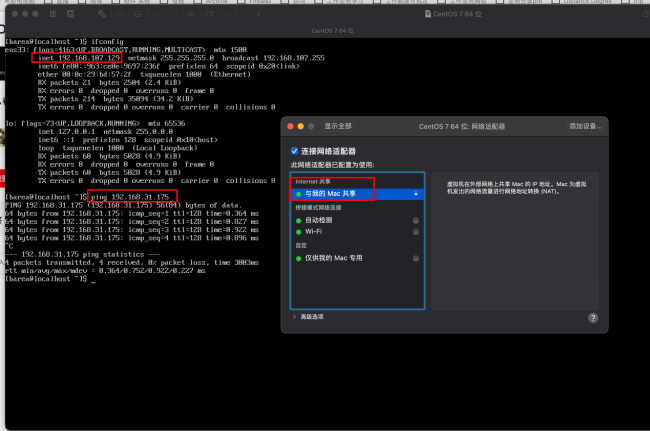Click the ether 00:0c:29 MAC address line
This screenshot has width=650, height=431.
click(144, 75)
